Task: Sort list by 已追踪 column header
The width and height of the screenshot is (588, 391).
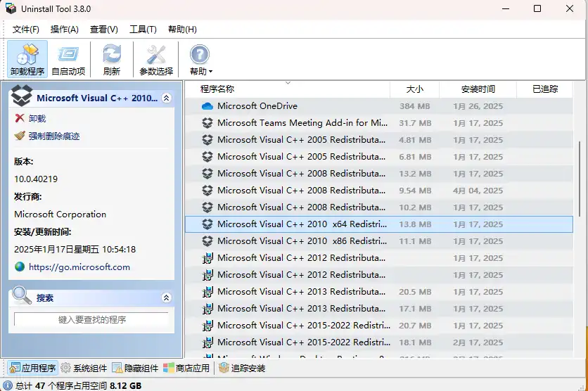Action: click(x=545, y=89)
